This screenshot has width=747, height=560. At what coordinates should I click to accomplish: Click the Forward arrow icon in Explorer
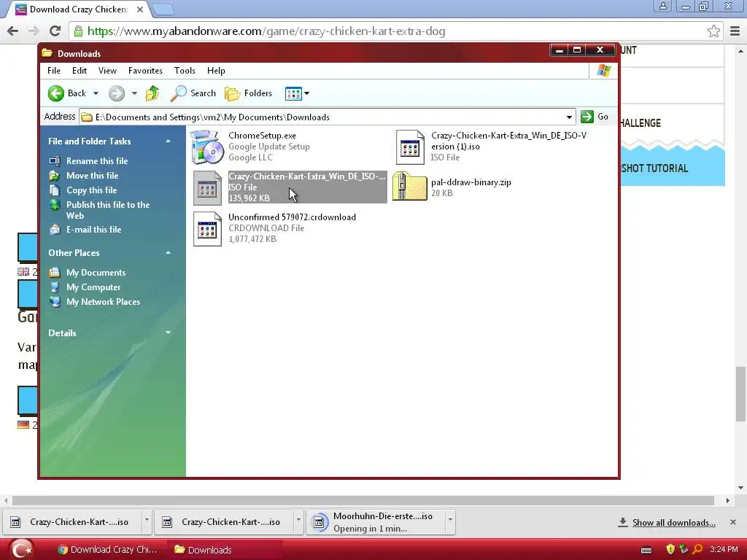[116, 93]
